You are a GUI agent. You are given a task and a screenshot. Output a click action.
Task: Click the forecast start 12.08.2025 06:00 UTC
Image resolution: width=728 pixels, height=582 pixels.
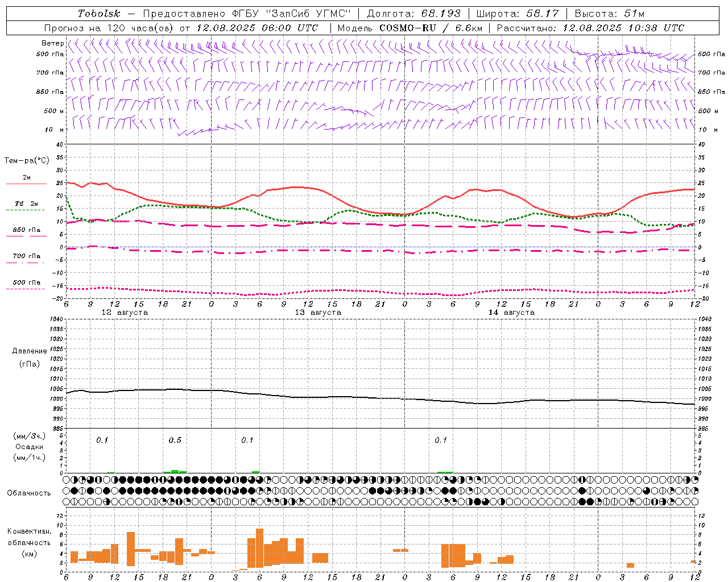257,28
